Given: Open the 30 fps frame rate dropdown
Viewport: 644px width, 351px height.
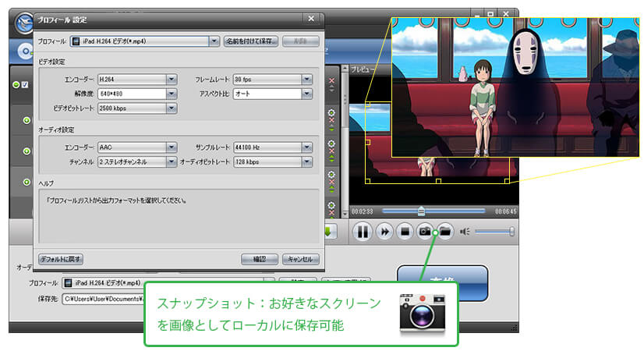Looking at the screenshot, I should coord(307,80).
